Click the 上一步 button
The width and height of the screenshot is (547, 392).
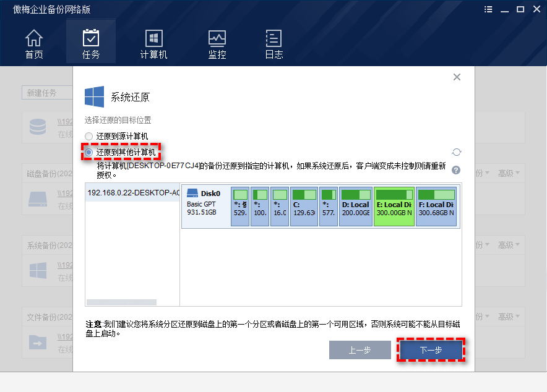[x=360, y=350]
